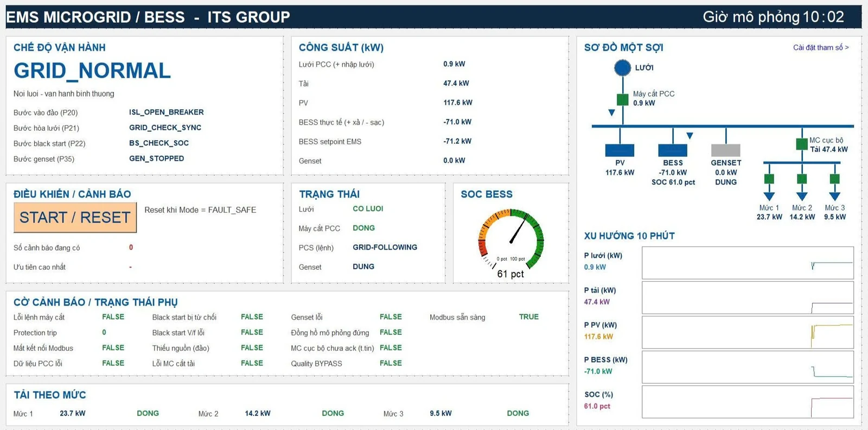The image size is (868, 430).
Task: Open the Cài đặt tham số settings link
Action: [821, 48]
